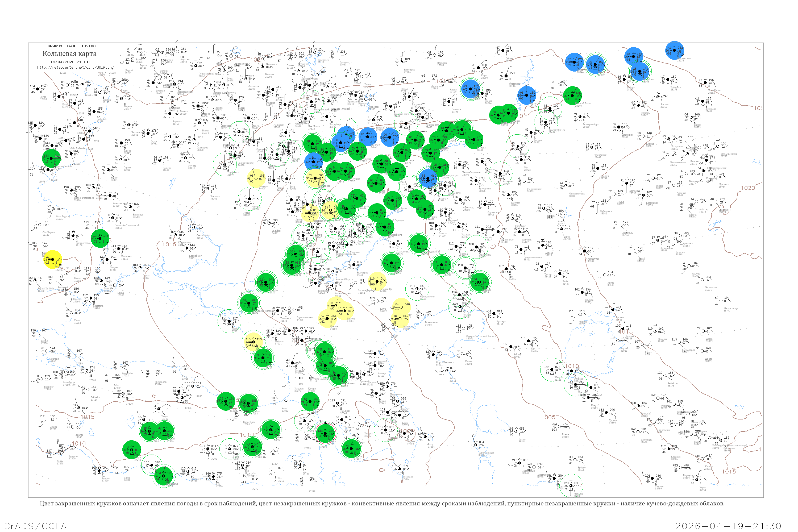Click the green circle at Нижний Тагил station
798x532 pixels.
572,95
